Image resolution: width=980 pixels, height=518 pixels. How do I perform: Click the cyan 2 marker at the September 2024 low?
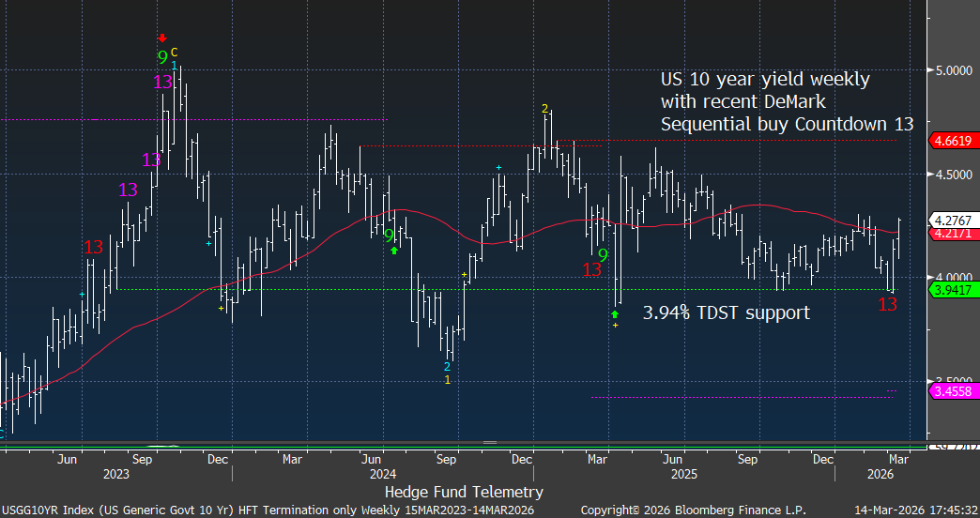click(x=447, y=366)
